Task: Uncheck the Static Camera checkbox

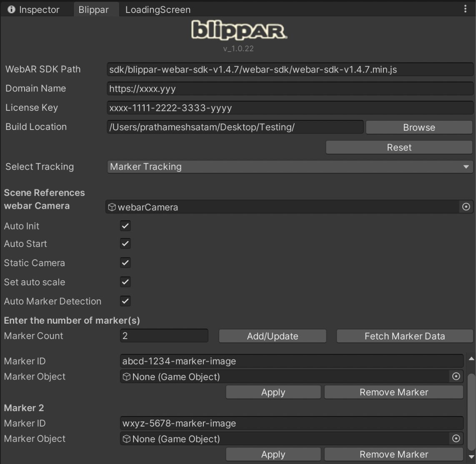Action: click(125, 263)
